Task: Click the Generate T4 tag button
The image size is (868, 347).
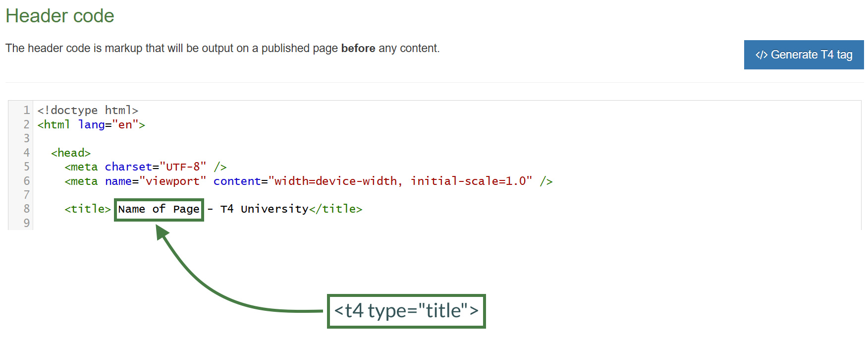Action: tap(804, 55)
